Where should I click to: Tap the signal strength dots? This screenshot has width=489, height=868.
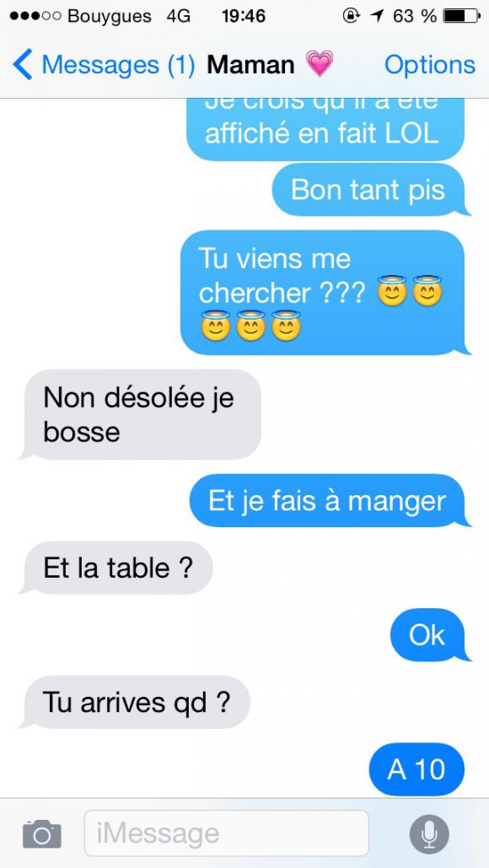click(x=35, y=16)
